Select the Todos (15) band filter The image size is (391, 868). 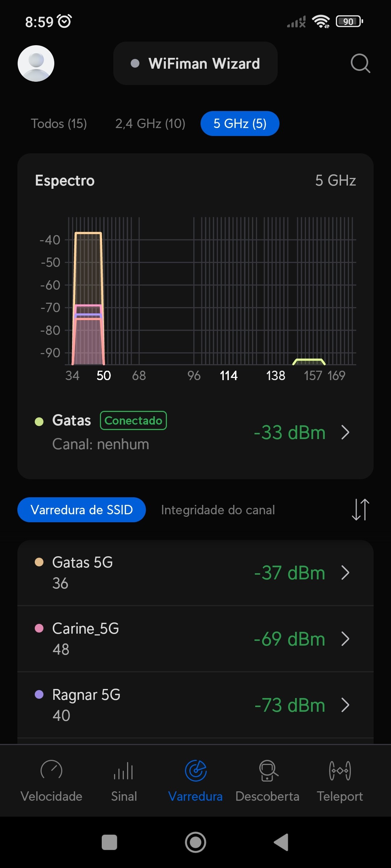(x=59, y=124)
